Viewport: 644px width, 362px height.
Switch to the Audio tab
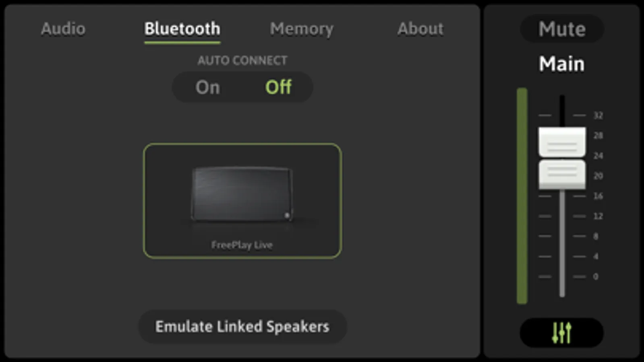[63, 29]
